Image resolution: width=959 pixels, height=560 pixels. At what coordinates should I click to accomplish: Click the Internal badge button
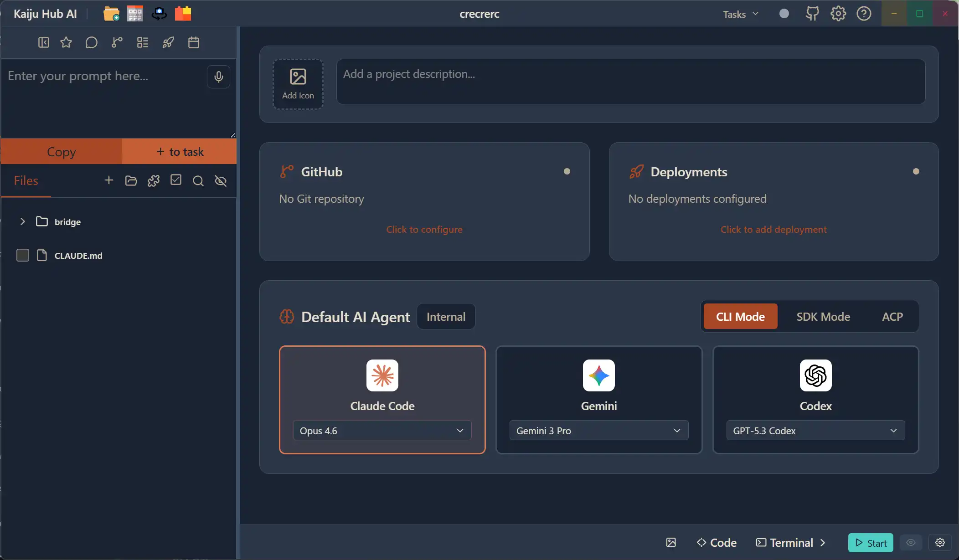coord(446,317)
